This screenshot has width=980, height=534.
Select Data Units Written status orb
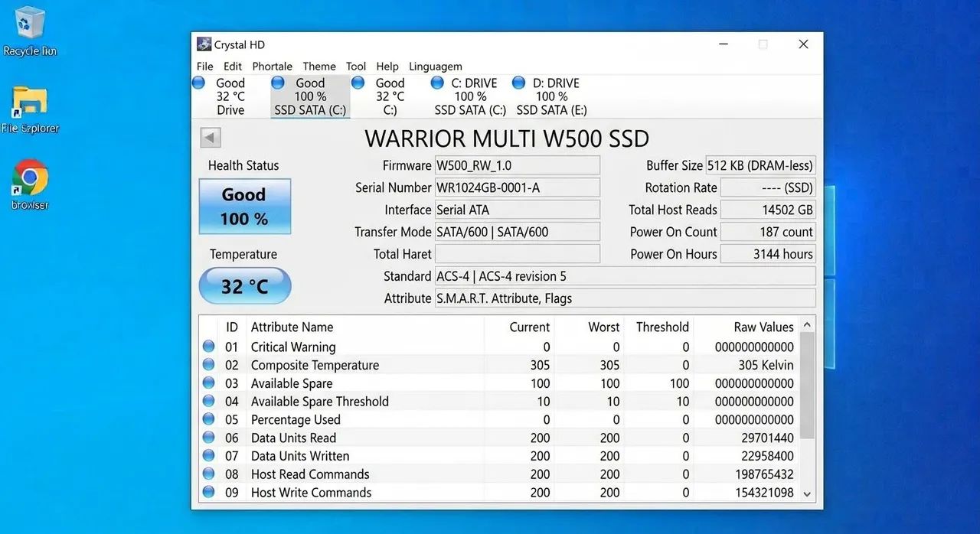pos(208,456)
